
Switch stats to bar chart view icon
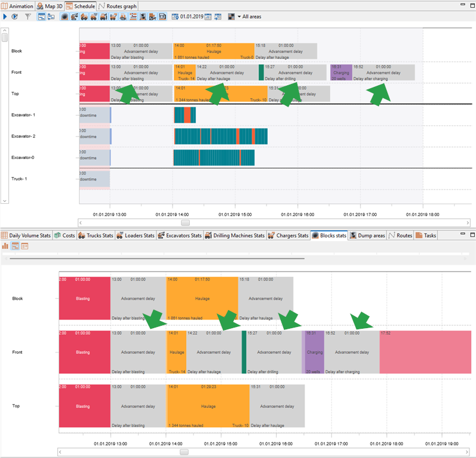pyautogui.click(x=5, y=246)
